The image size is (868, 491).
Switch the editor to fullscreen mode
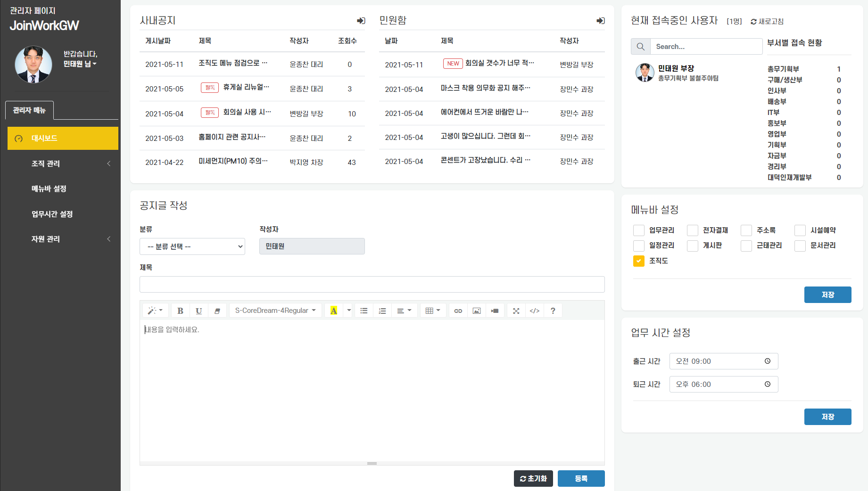[x=516, y=310]
